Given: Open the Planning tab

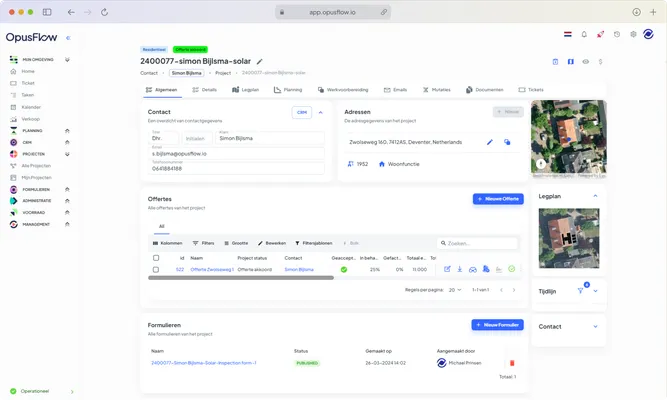Looking at the screenshot, I should pyautogui.click(x=288, y=90).
